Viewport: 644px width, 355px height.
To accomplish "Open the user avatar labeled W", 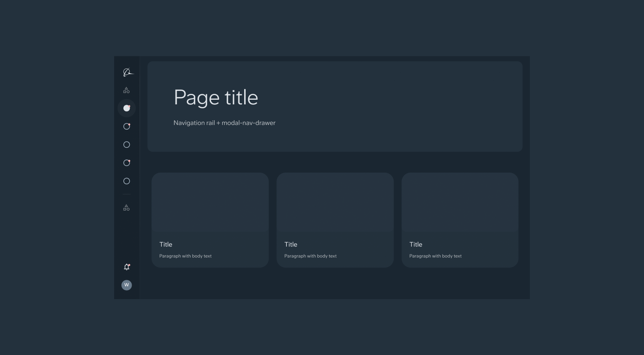I will pyautogui.click(x=127, y=285).
